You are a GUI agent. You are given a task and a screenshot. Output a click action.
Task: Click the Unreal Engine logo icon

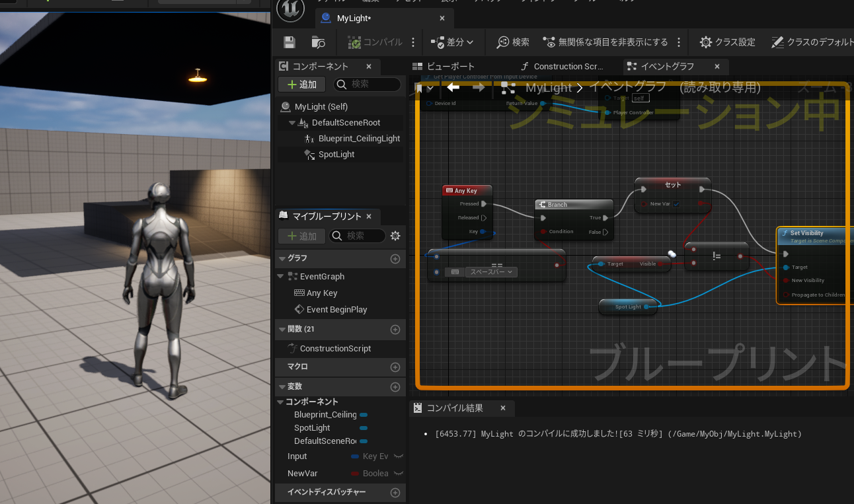(292, 9)
